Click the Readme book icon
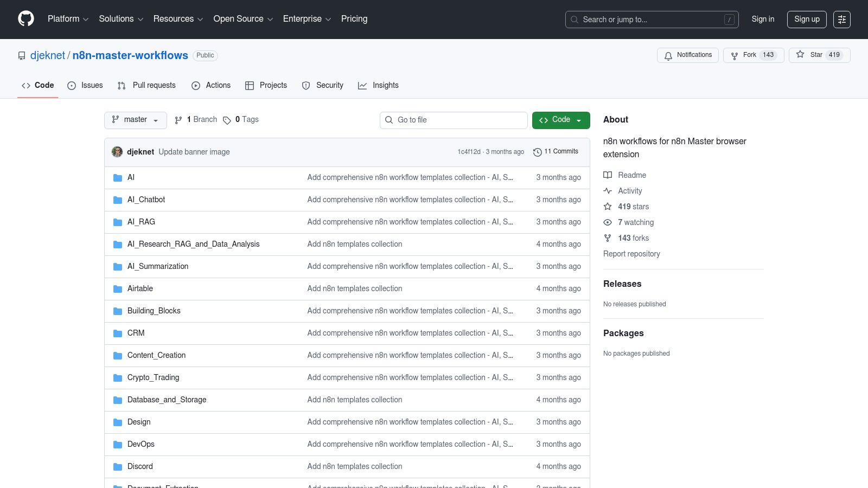This screenshot has height=488, width=868. click(608, 175)
